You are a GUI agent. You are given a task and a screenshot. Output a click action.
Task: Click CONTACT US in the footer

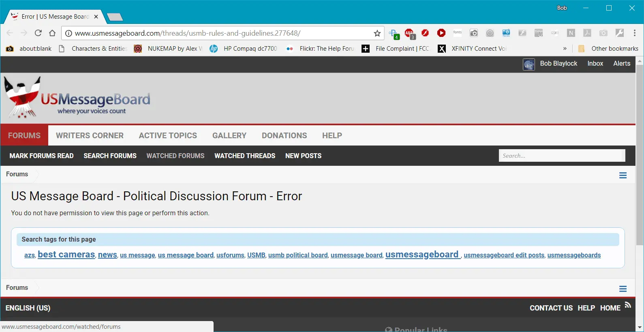[551, 308]
